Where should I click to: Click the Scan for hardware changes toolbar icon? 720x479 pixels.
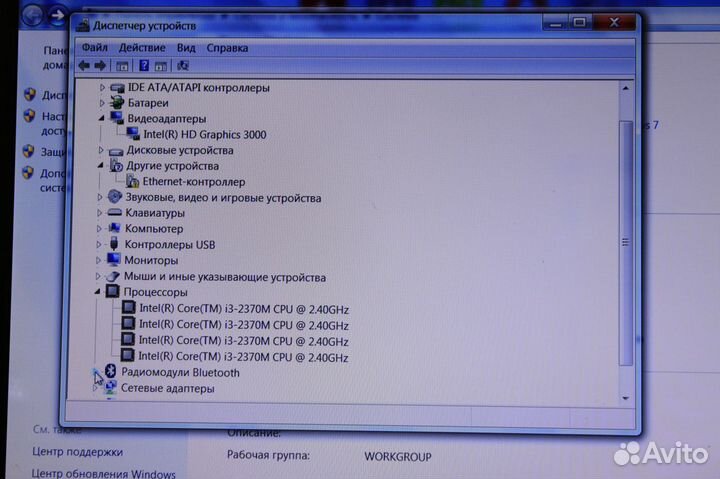(x=183, y=66)
